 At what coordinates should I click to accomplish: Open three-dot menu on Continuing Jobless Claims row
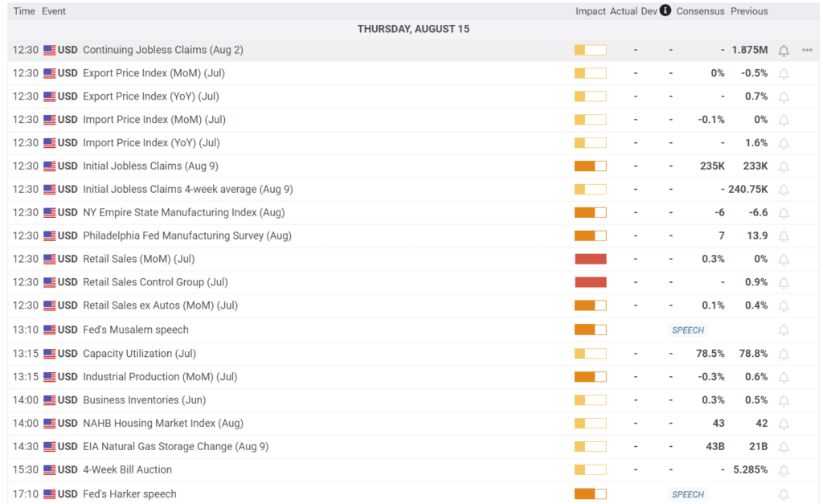coord(807,51)
